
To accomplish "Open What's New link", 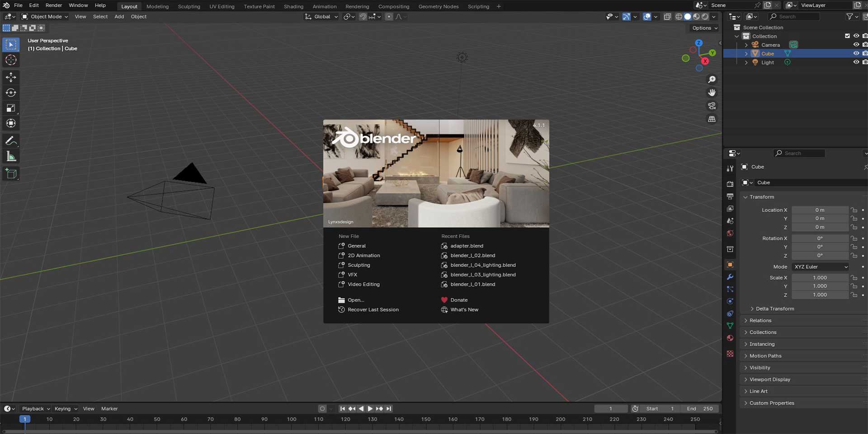I will pyautogui.click(x=464, y=310).
